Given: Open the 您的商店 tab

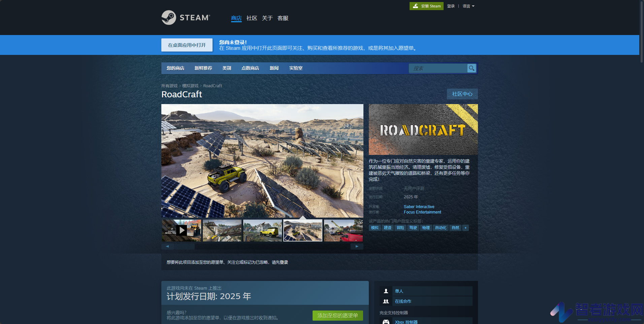Looking at the screenshot, I should [x=175, y=68].
